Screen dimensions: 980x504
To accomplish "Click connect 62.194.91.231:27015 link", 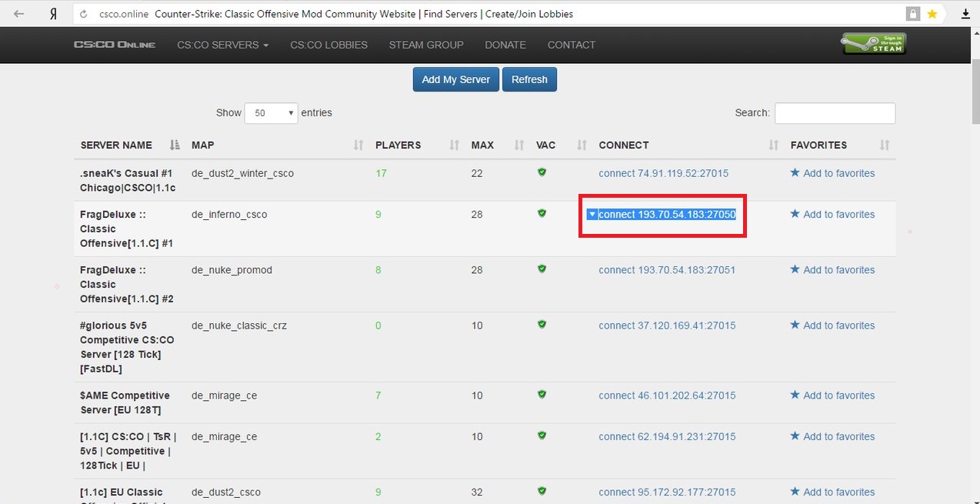I will coord(667,436).
